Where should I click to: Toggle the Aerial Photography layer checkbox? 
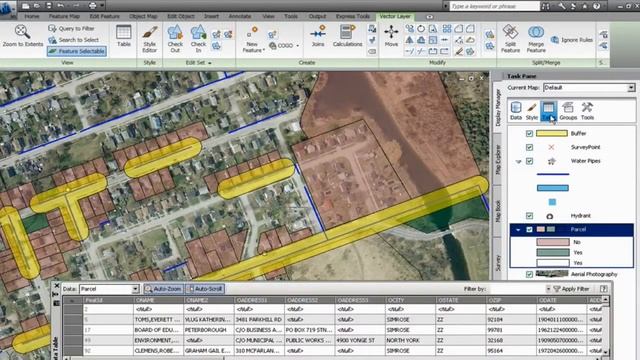tap(529, 274)
